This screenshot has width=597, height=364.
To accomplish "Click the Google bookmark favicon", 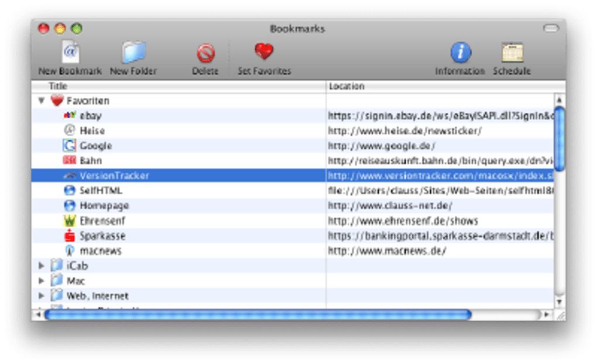I will coord(69,146).
